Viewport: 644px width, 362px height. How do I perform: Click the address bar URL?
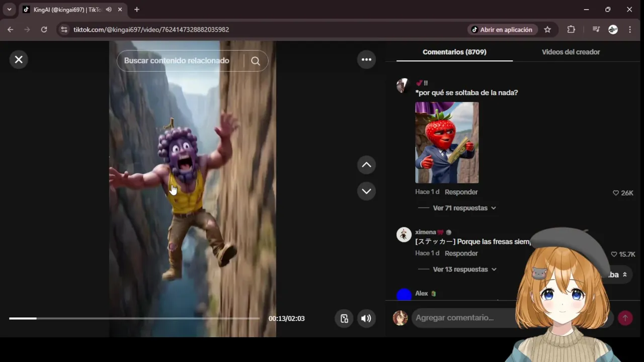[x=151, y=30]
